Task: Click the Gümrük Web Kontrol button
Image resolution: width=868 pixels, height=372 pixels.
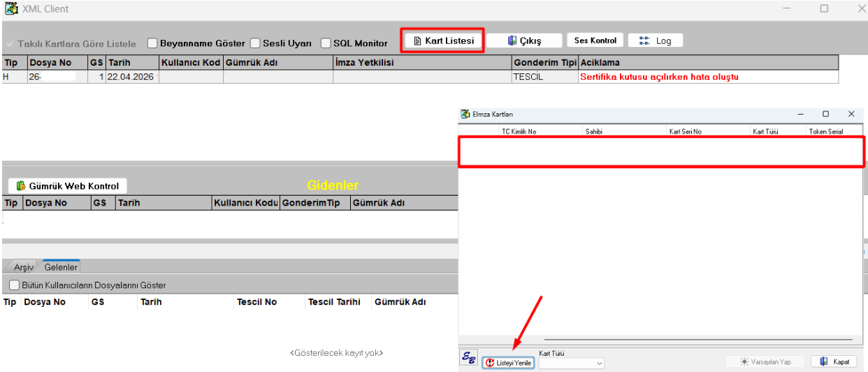Action: tap(68, 186)
